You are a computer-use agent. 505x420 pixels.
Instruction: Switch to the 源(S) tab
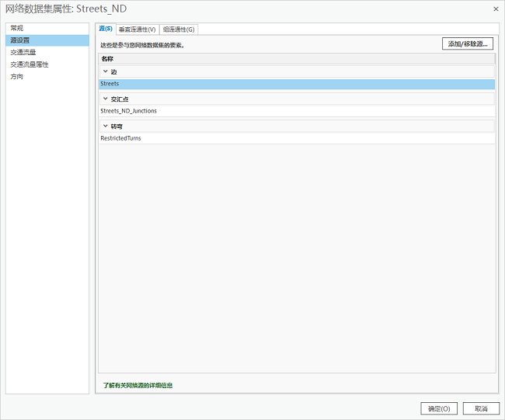click(x=106, y=29)
